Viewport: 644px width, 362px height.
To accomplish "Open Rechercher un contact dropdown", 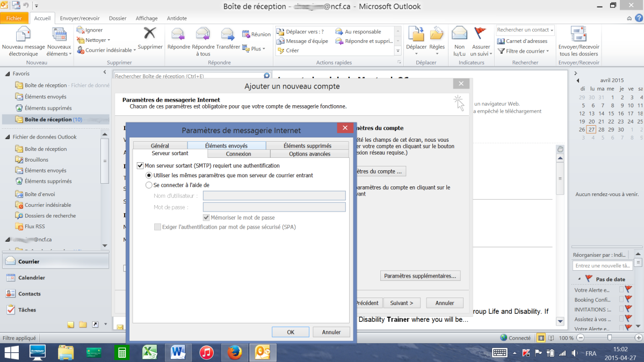I will (x=552, y=30).
